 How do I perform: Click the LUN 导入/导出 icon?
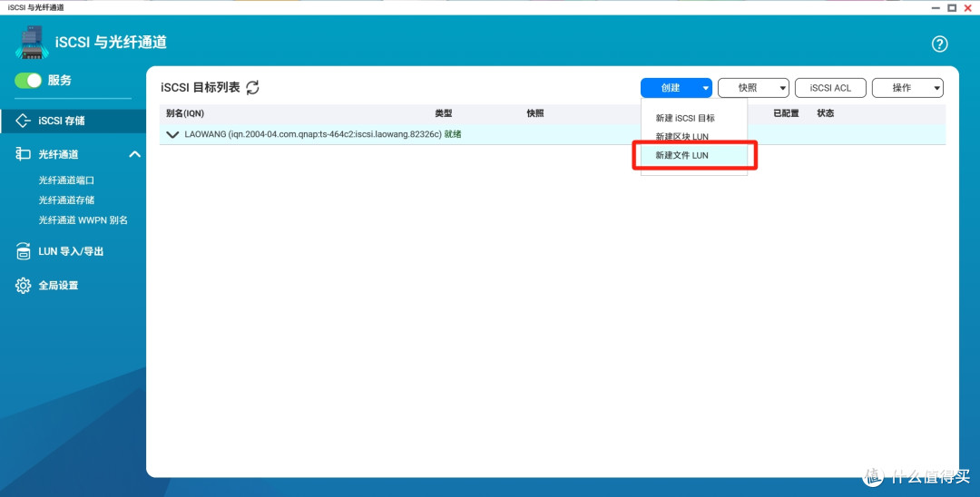point(23,251)
